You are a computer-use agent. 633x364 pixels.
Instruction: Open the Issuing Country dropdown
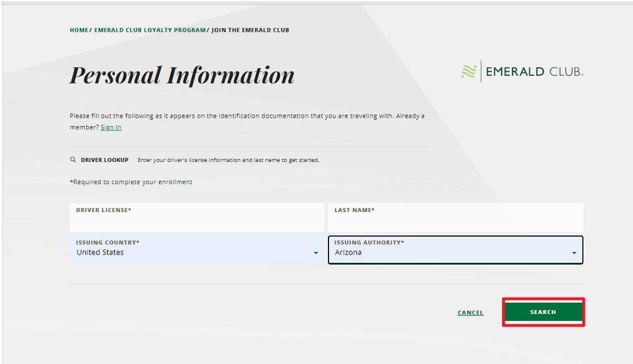click(x=197, y=250)
